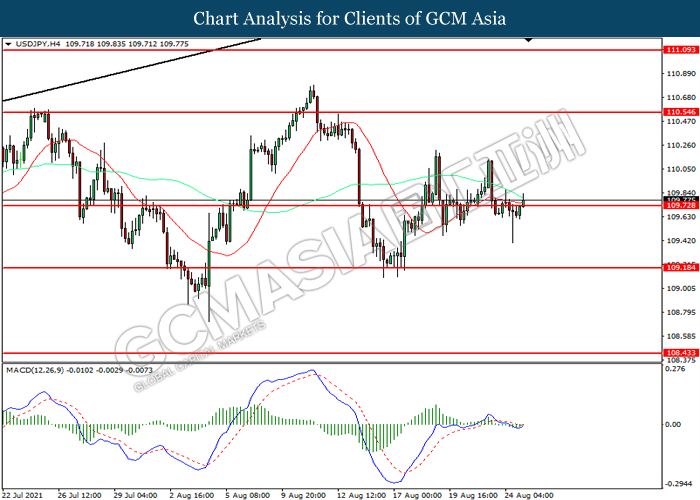700x500 pixels.
Task: Click the 5 Aug 08:00 time label
Action: point(247,495)
